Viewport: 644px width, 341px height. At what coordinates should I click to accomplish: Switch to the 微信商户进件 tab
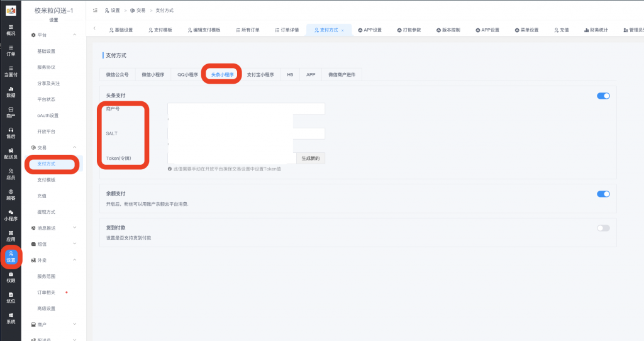tap(341, 75)
